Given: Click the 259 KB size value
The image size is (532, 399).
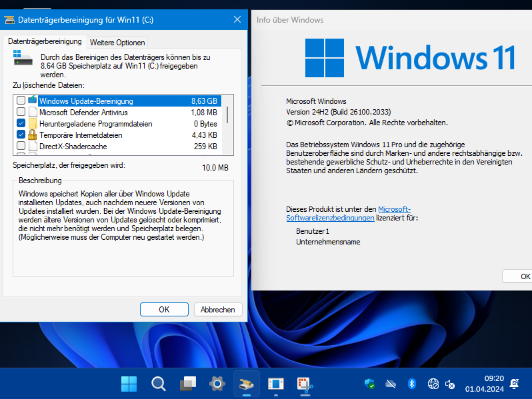Looking at the screenshot, I should pyautogui.click(x=205, y=147).
